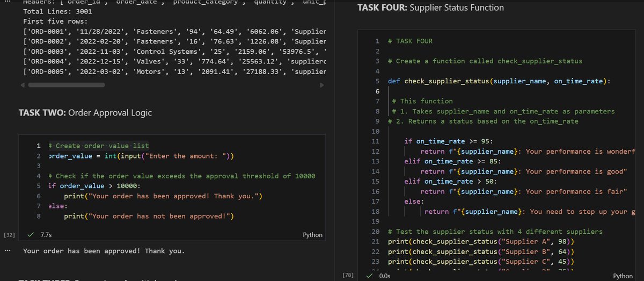Viewport: 644px width, 281px height.
Task: Click the left arrow of the output scrollbar
Action: click(23, 85)
